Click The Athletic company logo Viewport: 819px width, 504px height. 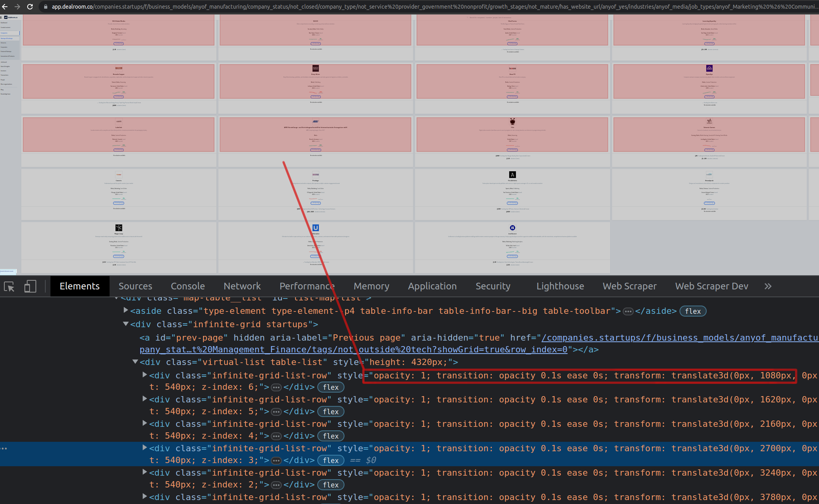point(512,175)
